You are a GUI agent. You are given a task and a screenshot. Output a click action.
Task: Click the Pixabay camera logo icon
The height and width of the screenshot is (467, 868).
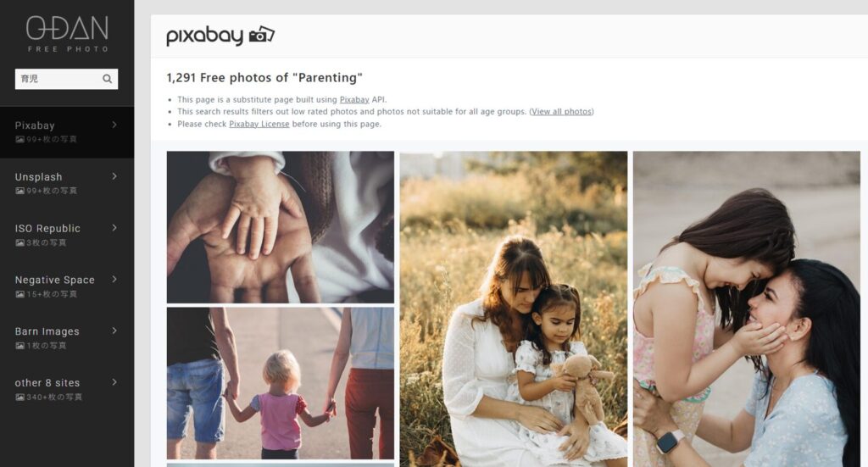click(x=261, y=35)
